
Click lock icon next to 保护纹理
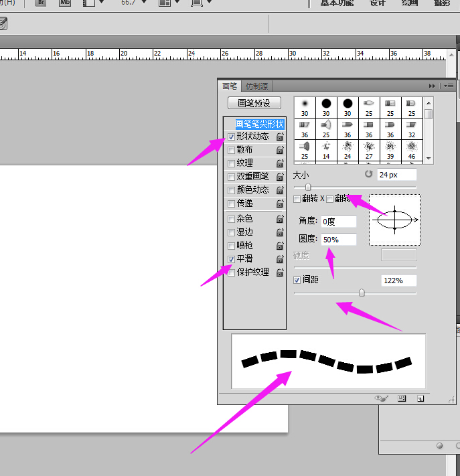pyautogui.click(x=280, y=272)
